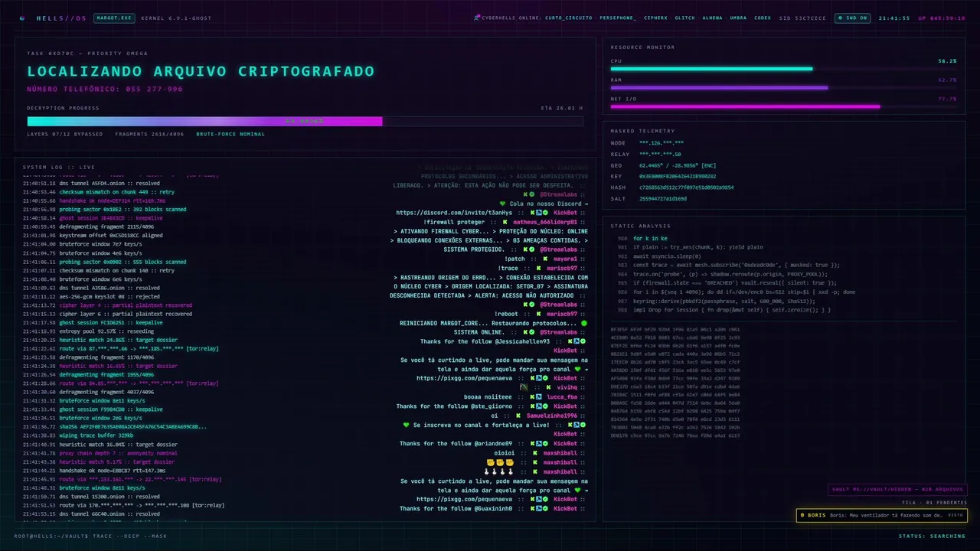Click the RAM usage bar
This screenshot has width=980, height=551.
[x=783, y=88]
